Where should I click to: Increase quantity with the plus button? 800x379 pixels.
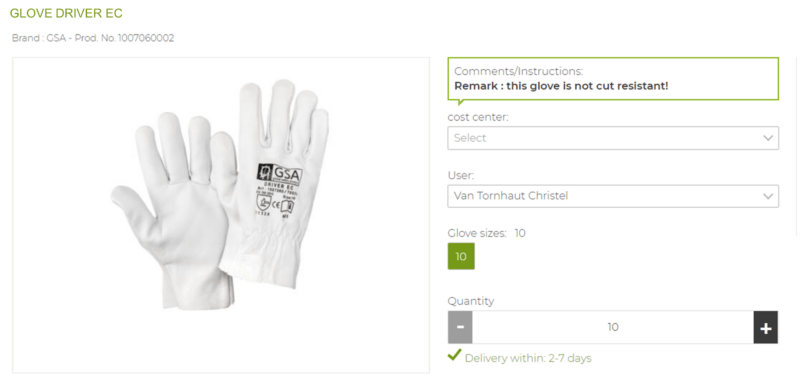[765, 327]
